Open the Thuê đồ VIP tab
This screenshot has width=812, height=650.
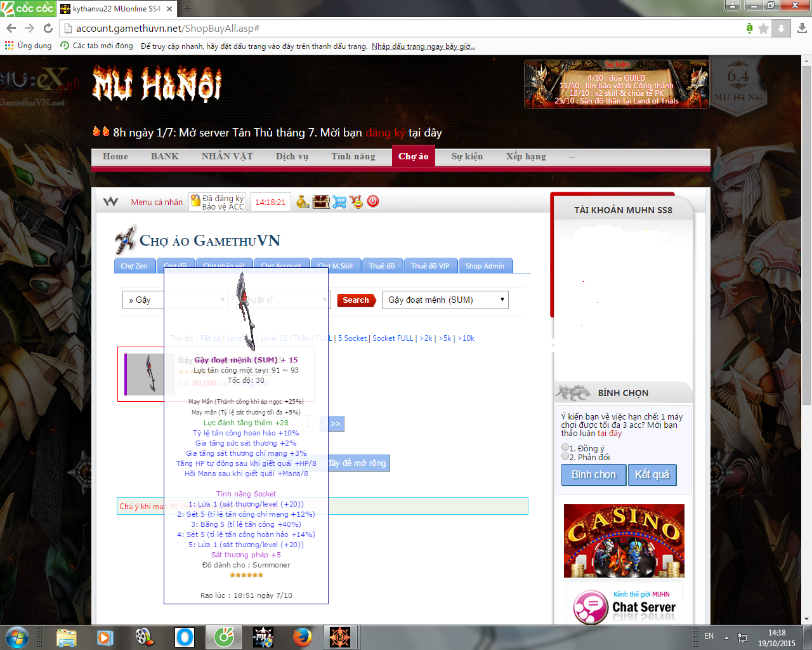pos(430,266)
